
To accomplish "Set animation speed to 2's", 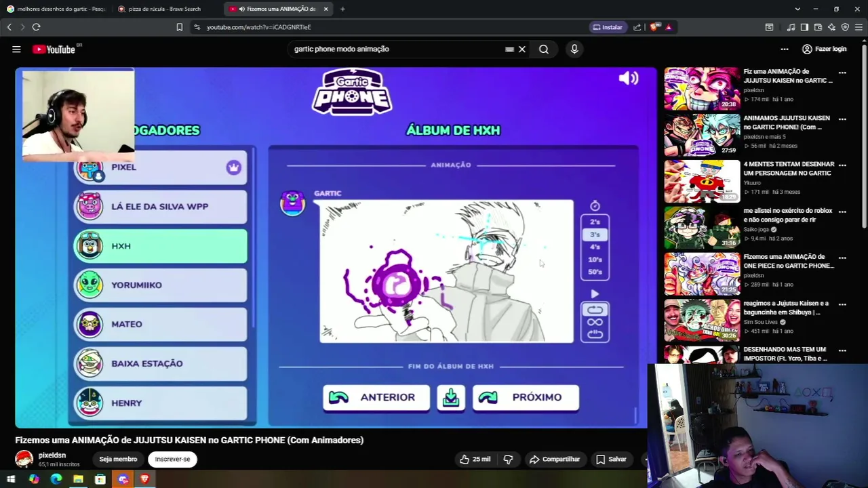I will click(595, 222).
